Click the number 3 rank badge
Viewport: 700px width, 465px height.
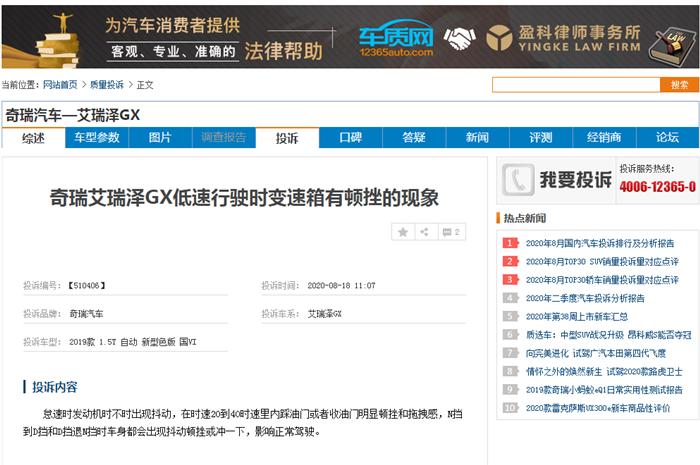(510, 280)
